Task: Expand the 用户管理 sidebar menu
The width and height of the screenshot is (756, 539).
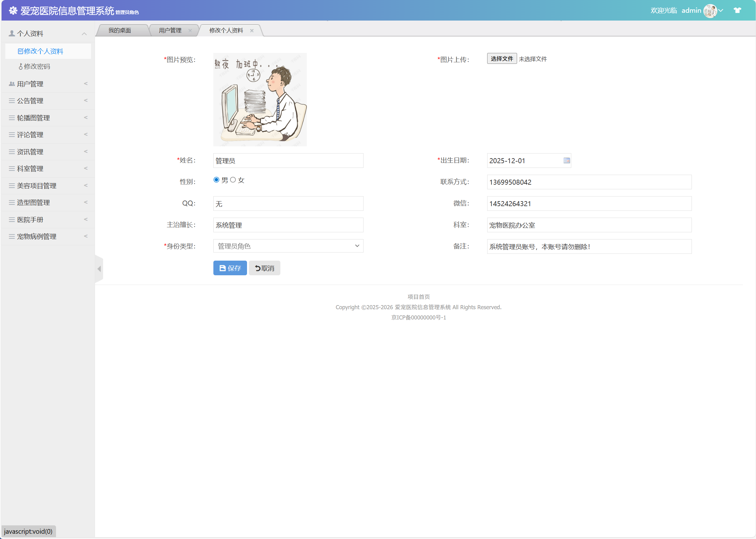Action: point(48,84)
